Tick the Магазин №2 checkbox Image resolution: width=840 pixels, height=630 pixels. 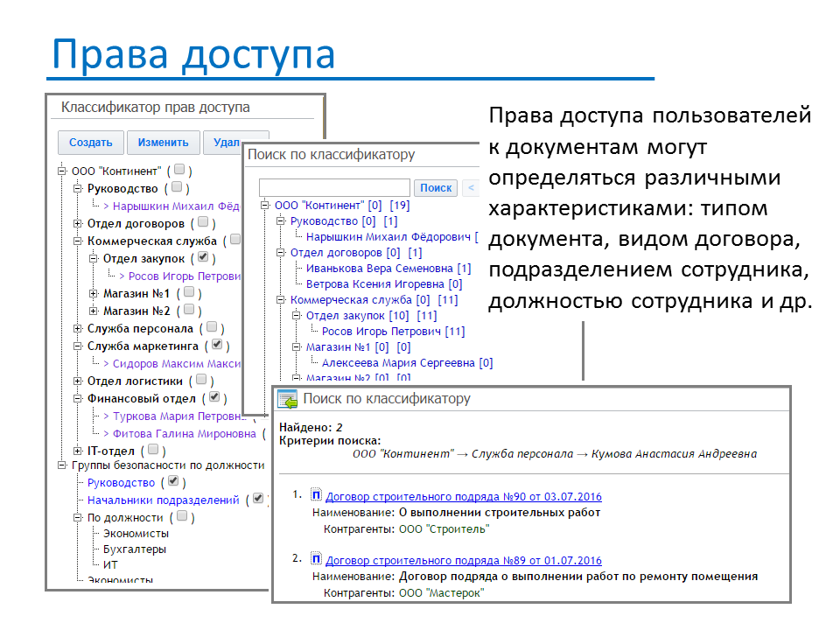[189, 309]
